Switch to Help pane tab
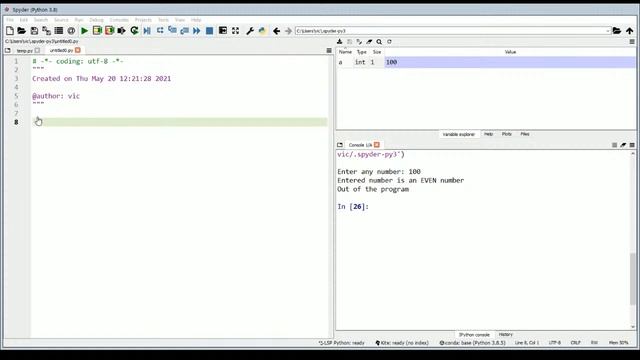The image size is (640, 360). coord(489,134)
